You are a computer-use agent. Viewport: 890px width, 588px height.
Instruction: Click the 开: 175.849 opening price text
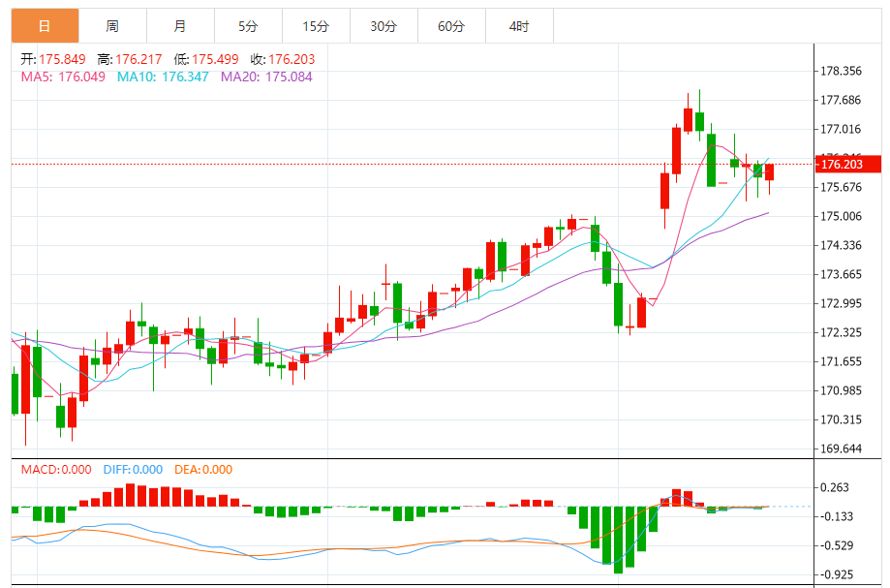(53, 59)
